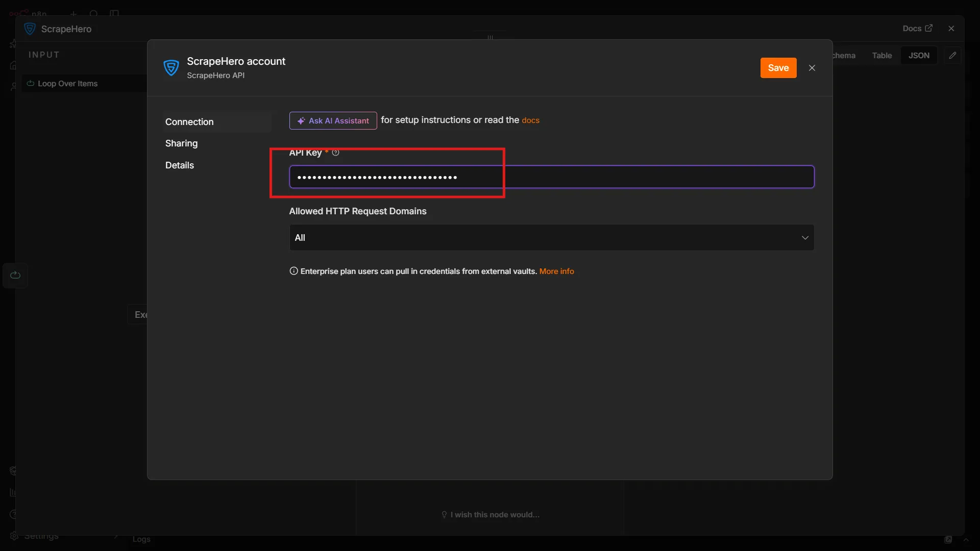Viewport: 980px width, 551px height.
Task: Close the ScrapeHero account dialog
Action: [812, 68]
